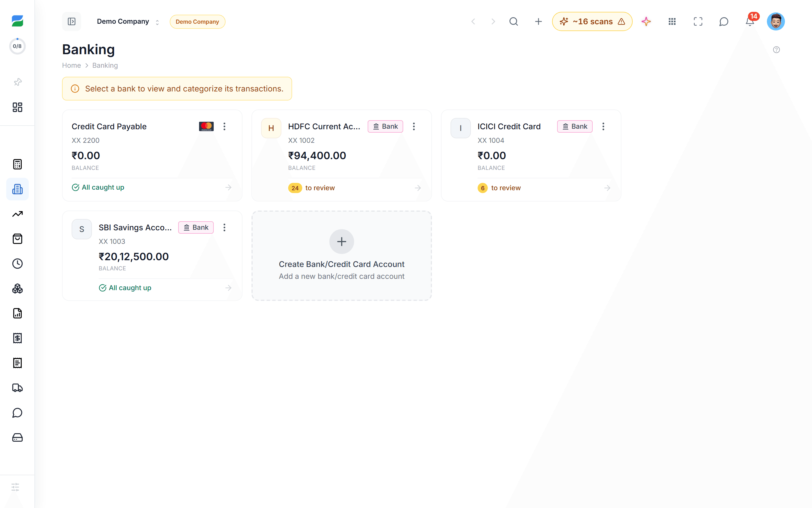Open the clock icon in sidebar
The height and width of the screenshot is (508, 812).
click(x=17, y=264)
